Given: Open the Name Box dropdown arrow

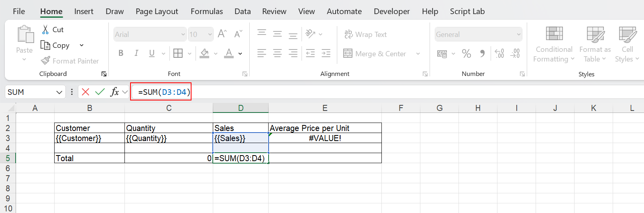Looking at the screenshot, I should [59, 92].
